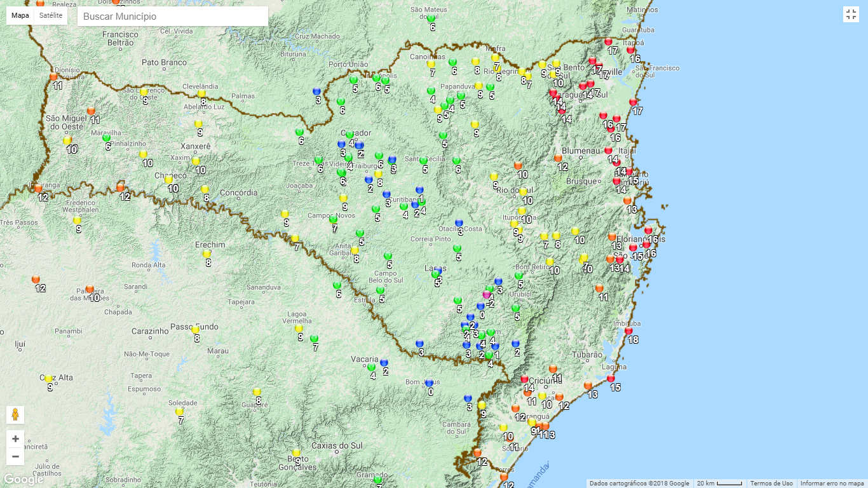Select red marker 17 near São Francisco do Sul
The image size is (868, 488).
[x=633, y=102]
